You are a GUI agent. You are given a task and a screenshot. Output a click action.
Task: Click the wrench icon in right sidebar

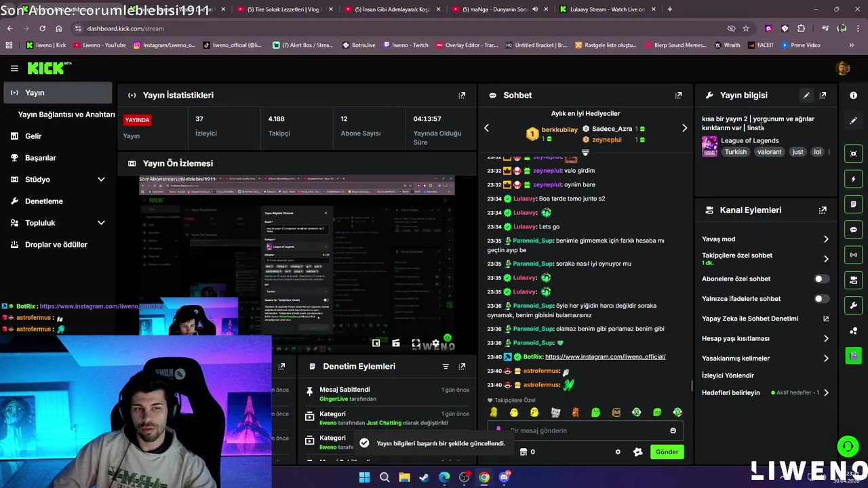854,305
